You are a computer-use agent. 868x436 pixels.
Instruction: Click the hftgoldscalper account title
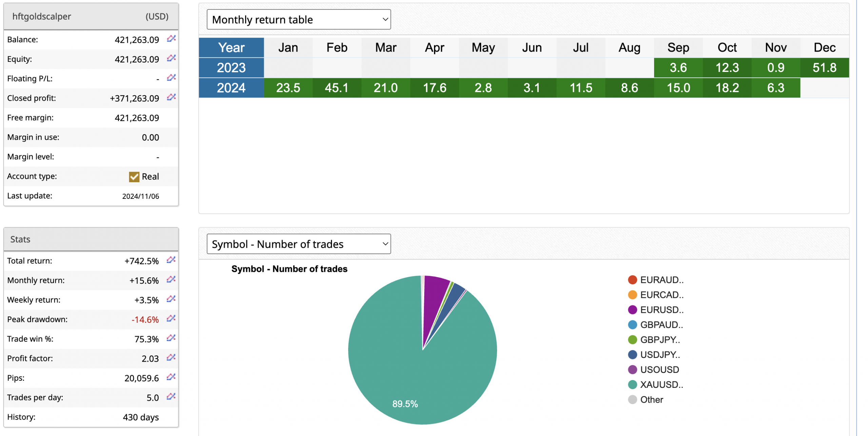pyautogui.click(x=42, y=16)
